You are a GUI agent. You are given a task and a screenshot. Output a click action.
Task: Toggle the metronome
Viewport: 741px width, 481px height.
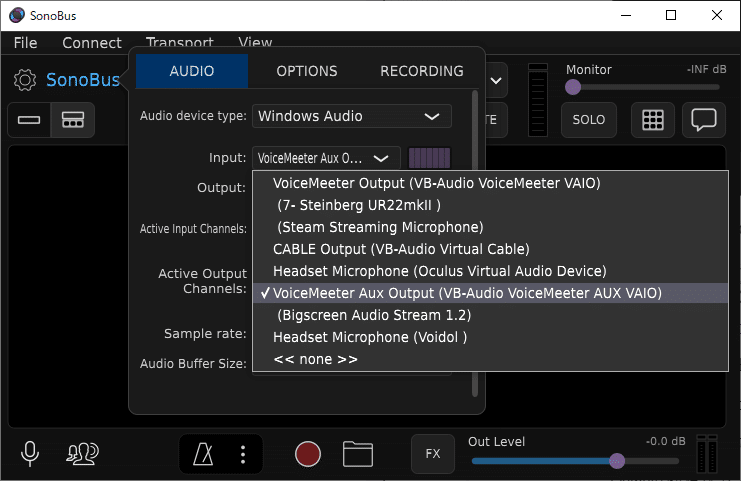tap(203, 454)
